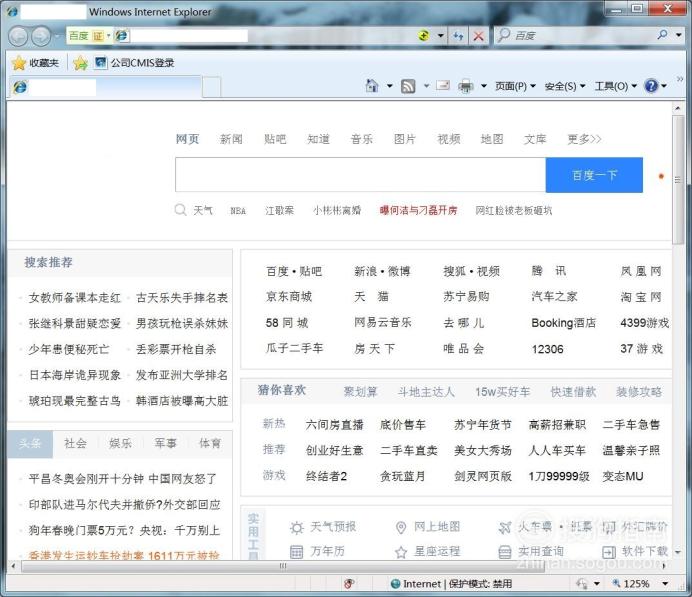Switch to the 体育 news tab
The image size is (692, 597).
(x=210, y=443)
